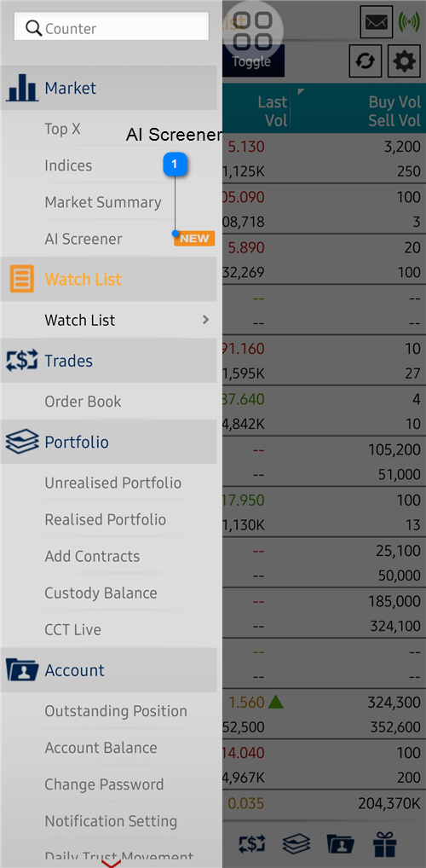426x868 pixels.
Task: Sort by the Buy Vol Sell Vol column header
Action: pos(395,112)
